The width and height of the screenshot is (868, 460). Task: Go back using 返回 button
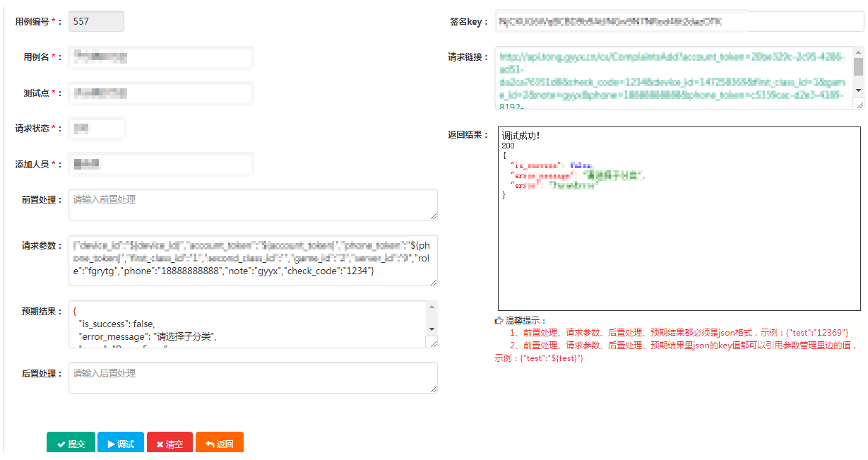(220, 444)
